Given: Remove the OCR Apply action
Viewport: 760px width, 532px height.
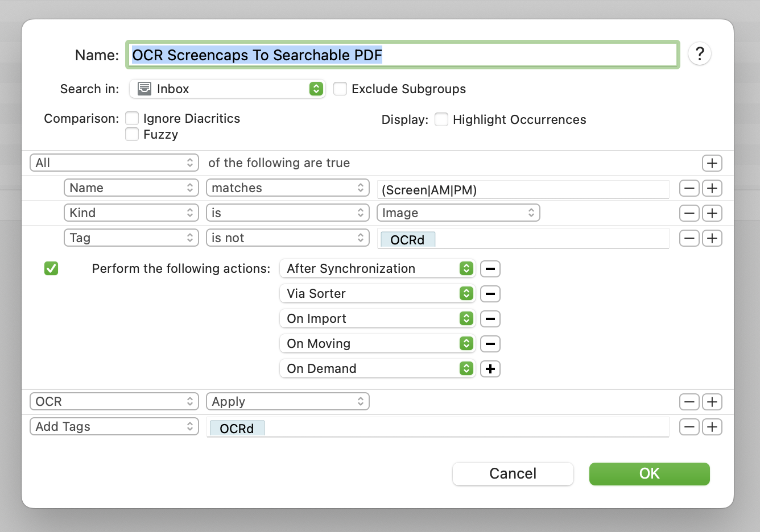Looking at the screenshot, I should 689,402.
